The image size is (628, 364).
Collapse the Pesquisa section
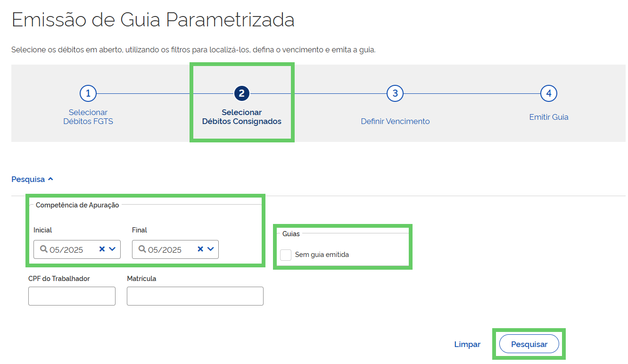(33, 180)
